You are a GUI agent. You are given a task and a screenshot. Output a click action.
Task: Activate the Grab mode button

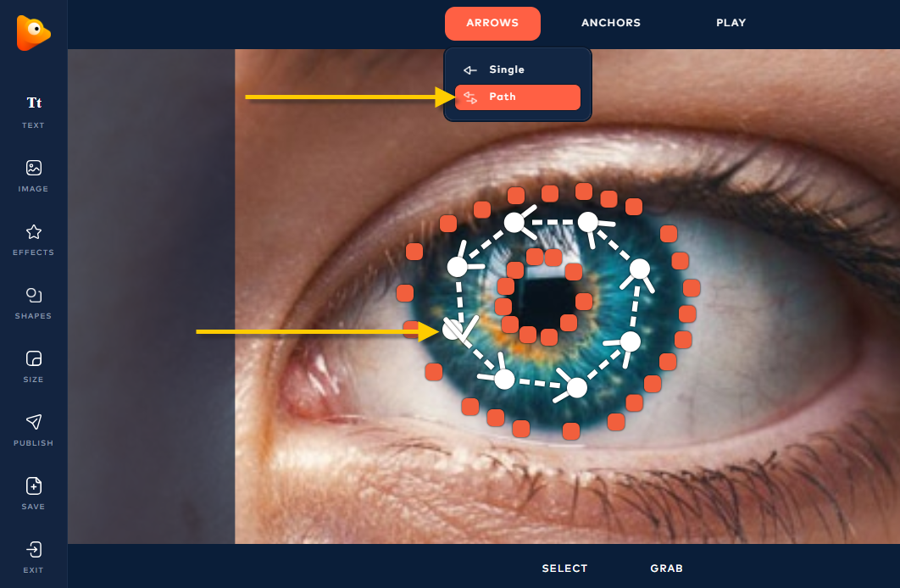pos(666,569)
